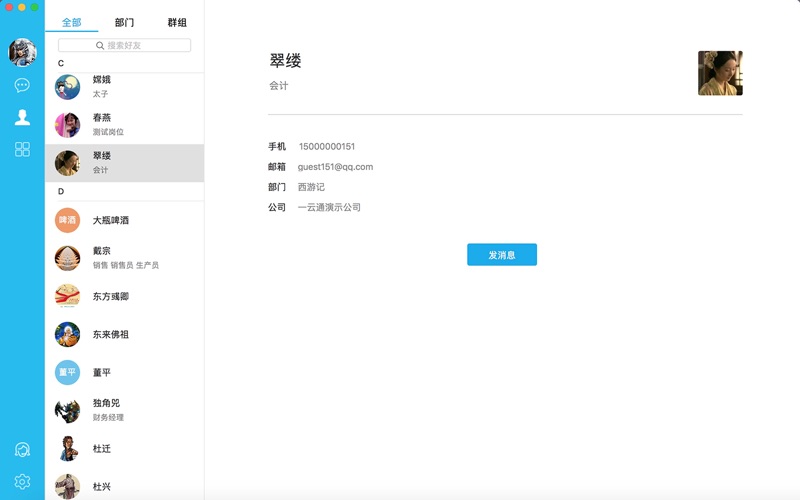Click the 搜索好友 search field

pos(124,45)
